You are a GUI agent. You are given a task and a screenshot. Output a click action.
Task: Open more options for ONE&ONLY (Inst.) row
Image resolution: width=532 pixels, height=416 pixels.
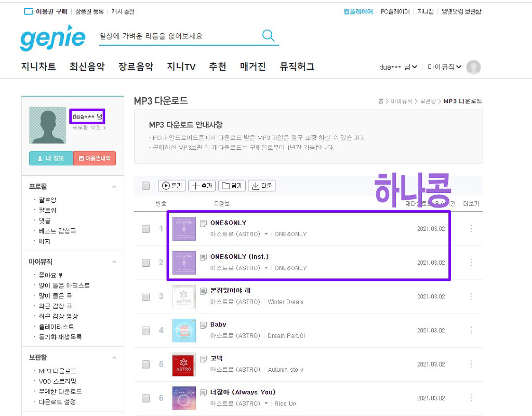(x=471, y=263)
